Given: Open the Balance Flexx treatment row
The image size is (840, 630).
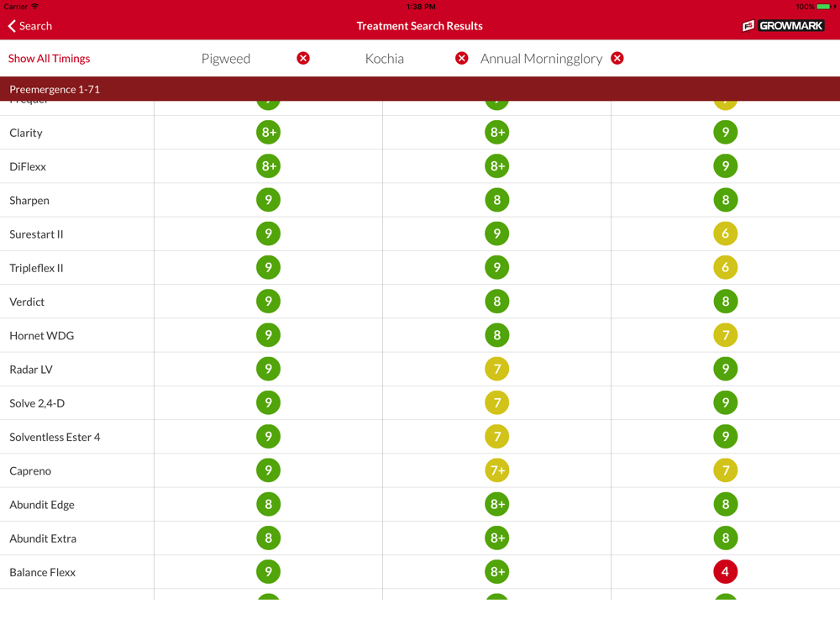Looking at the screenshot, I should click(x=420, y=571).
